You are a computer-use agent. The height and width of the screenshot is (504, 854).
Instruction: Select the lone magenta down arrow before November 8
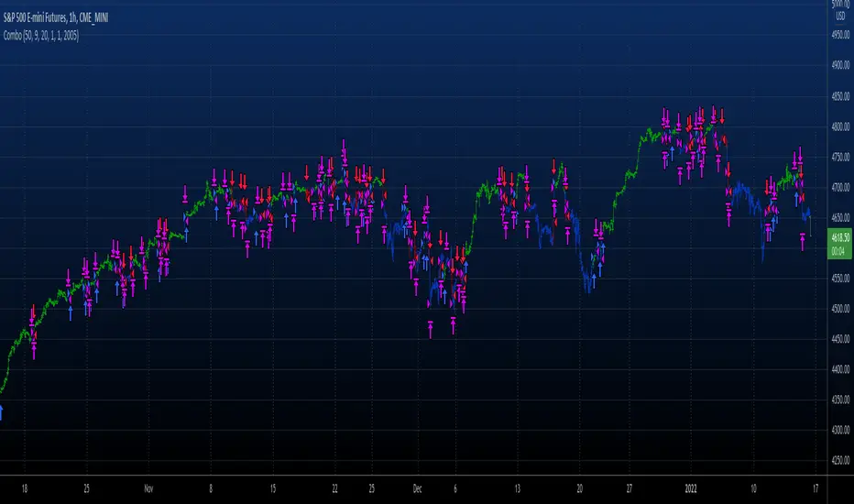click(x=185, y=193)
